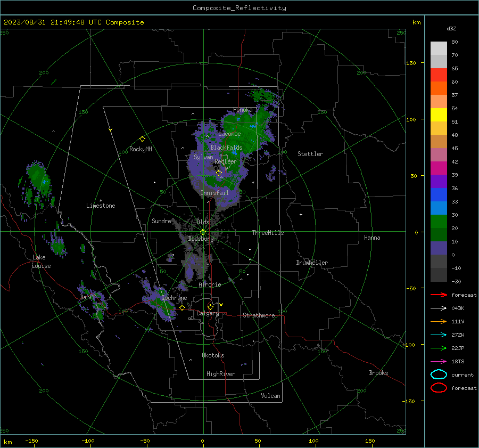The width and height of the screenshot is (479, 448).
Task: Click the yellow diamond directly above Calgary label
Action: click(x=210, y=307)
